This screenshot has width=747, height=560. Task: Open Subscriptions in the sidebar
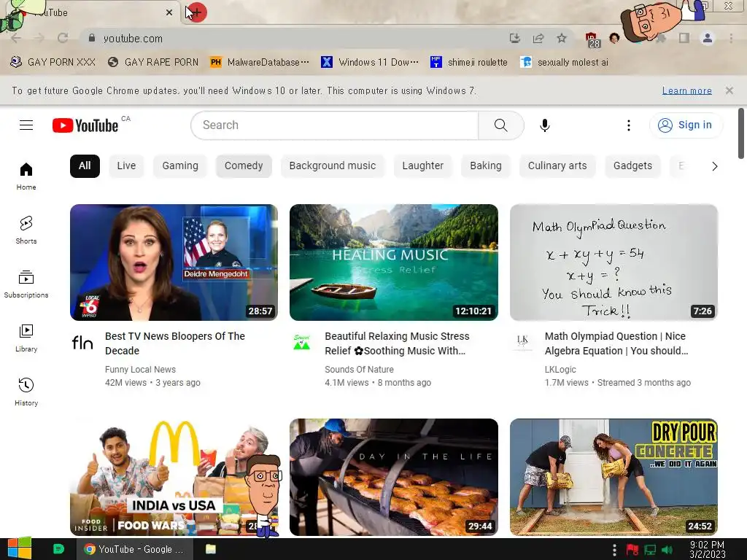26,284
